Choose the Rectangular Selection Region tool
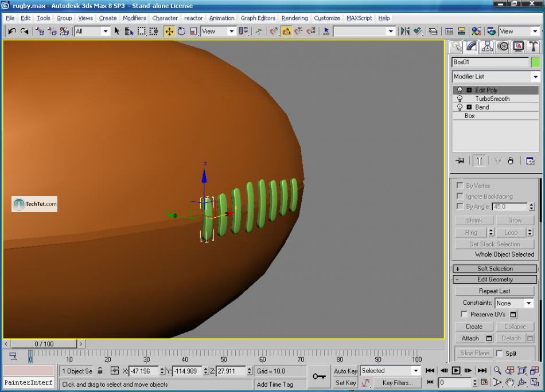The height and width of the screenshot is (392, 545). (x=142, y=32)
